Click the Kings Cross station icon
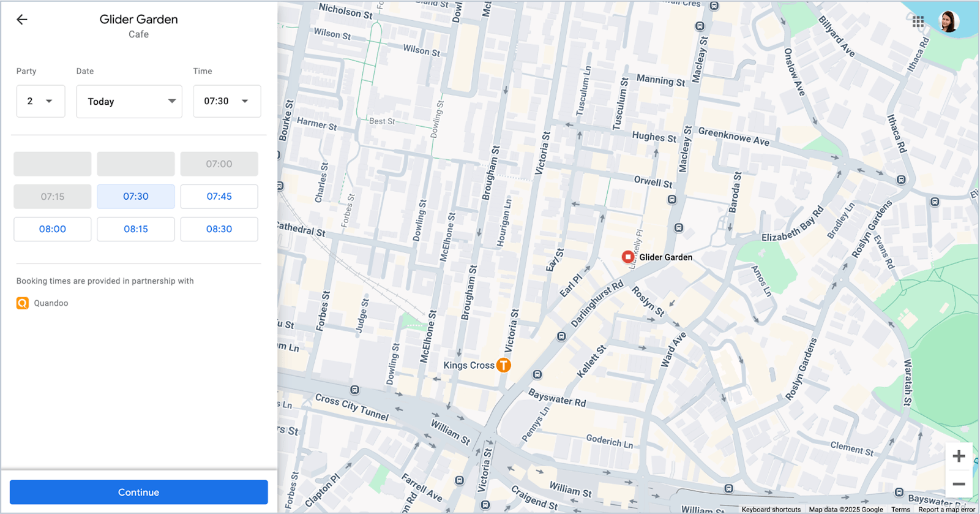This screenshot has height=514, width=980. 503,365
